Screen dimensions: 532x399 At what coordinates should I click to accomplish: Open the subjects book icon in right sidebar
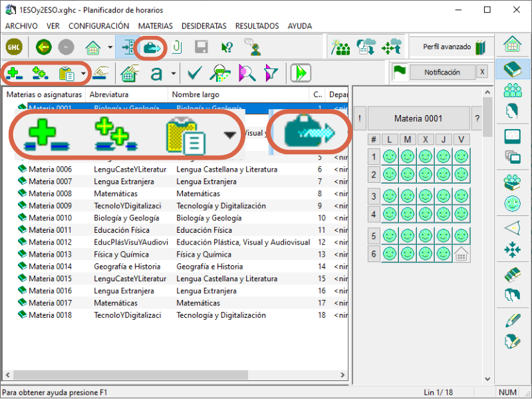[x=512, y=69]
